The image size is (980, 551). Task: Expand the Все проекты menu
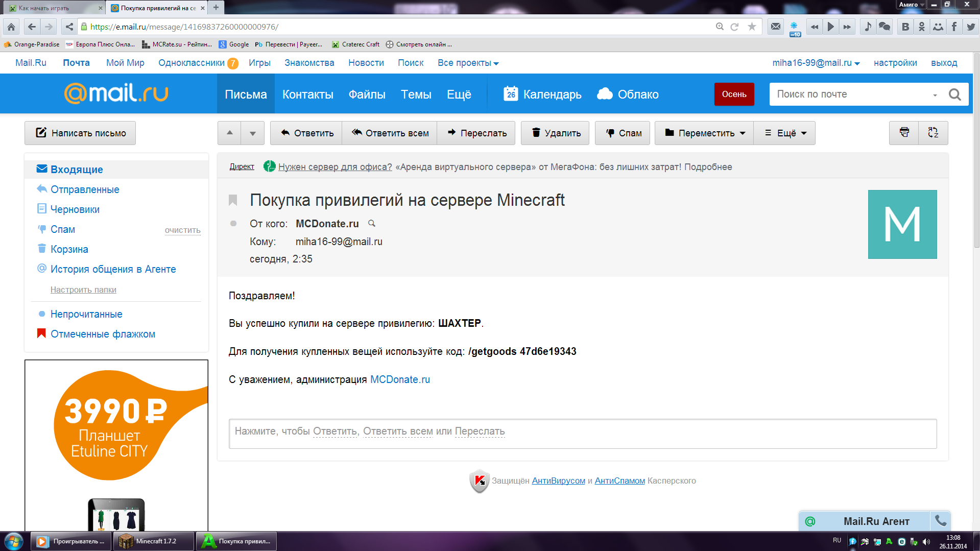pos(468,63)
